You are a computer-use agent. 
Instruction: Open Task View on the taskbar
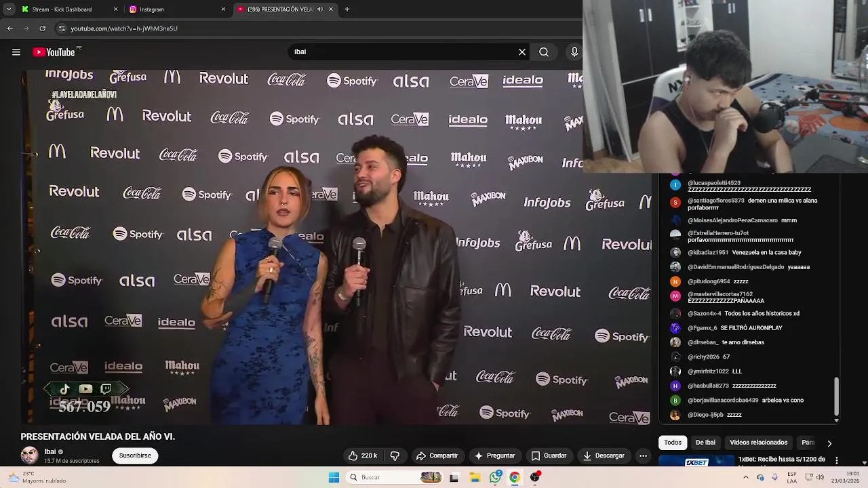point(454,477)
